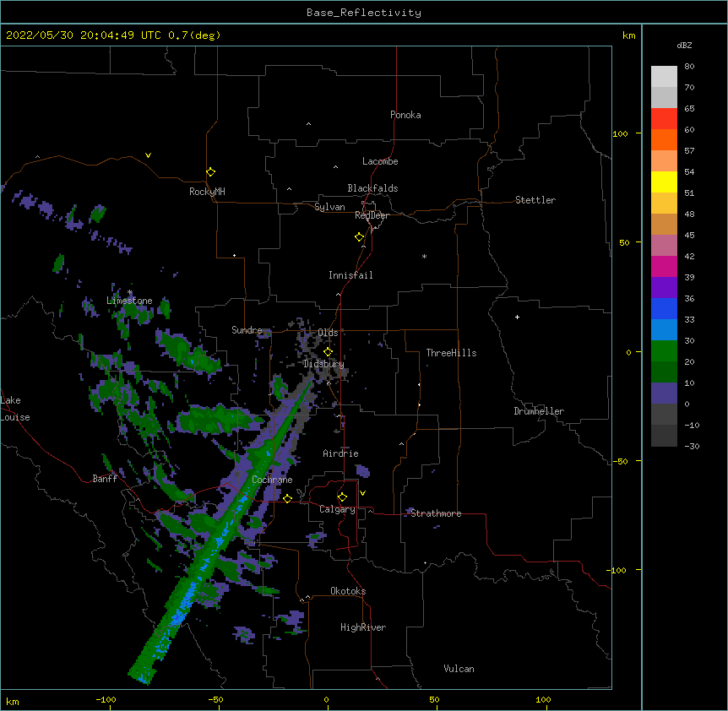Click the Strathmore city label
728x711 pixels.
point(436,513)
